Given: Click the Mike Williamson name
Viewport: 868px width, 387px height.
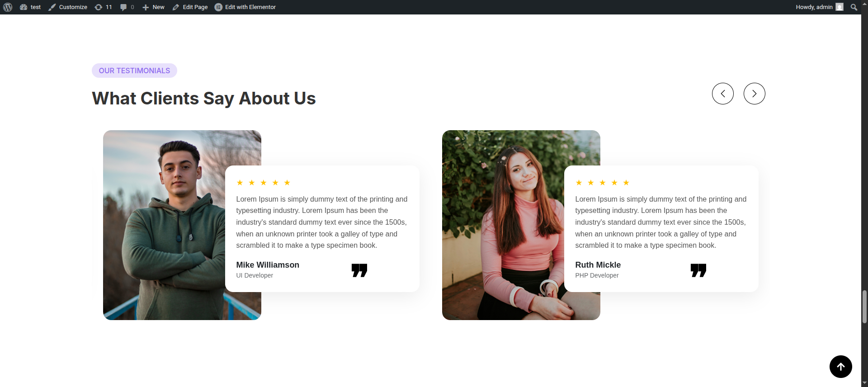Looking at the screenshot, I should click(268, 265).
